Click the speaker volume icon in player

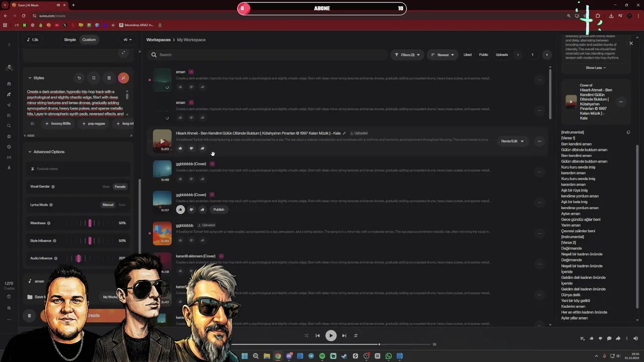coord(635,338)
